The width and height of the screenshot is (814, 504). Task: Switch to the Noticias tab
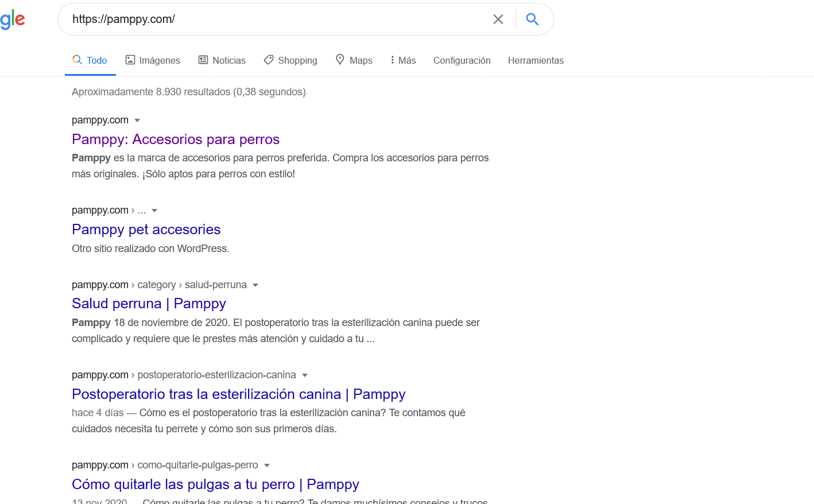click(x=222, y=60)
